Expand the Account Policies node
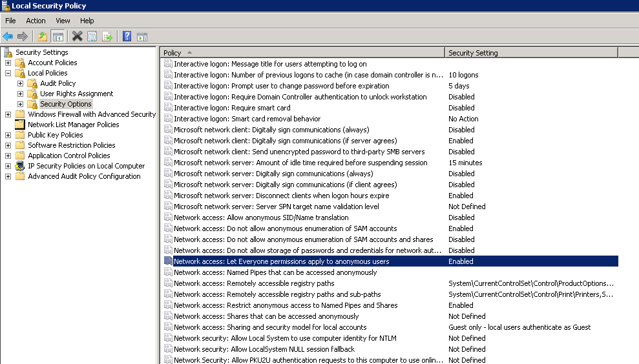Image resolution: width=639 pixels, height=364 pixels. click(8, 63)
